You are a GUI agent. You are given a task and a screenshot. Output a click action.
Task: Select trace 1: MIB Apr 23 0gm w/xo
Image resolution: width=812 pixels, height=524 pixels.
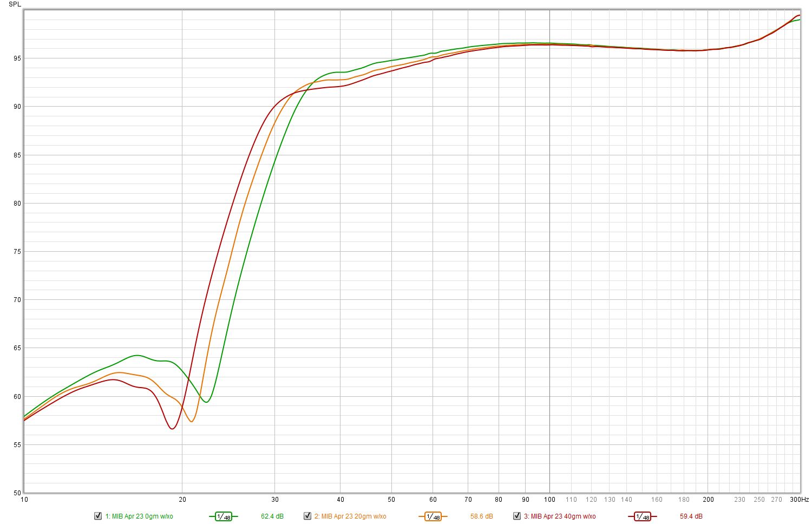click(139, 516)
